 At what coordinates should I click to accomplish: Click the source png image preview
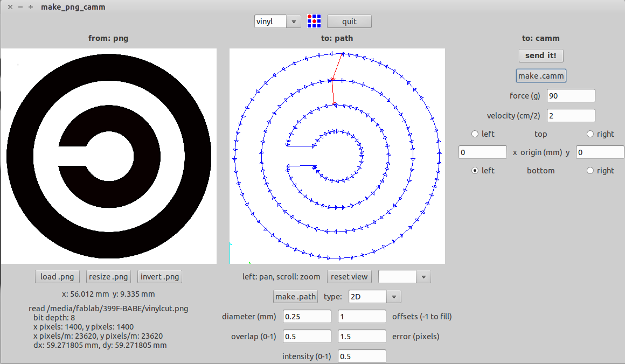(x=109, y=156)
